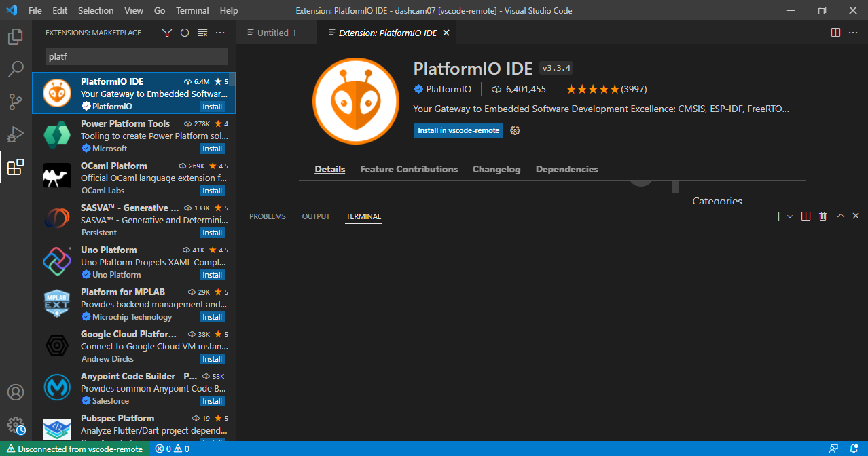The image size is (868, 456).
Task: Install the Power Platform Tools extension
Action: point(213,149)
